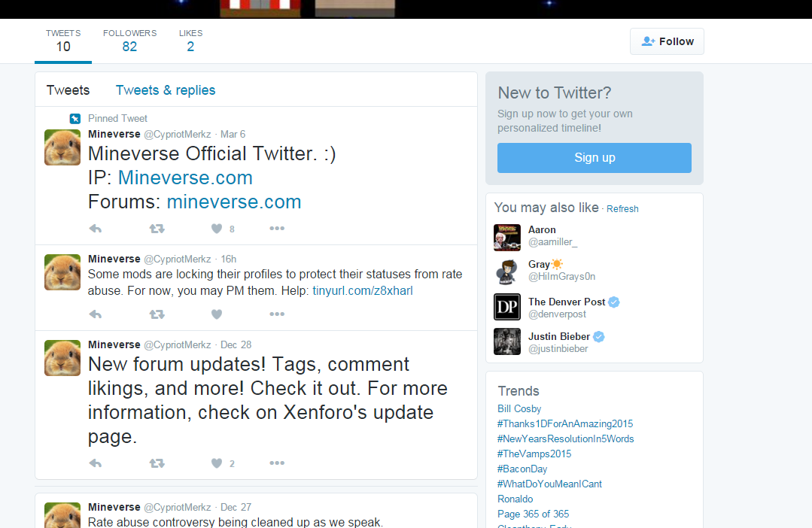
Task: Open the #Thanks1DForAnAmazing2015 trend
Action: pos(565,424)
